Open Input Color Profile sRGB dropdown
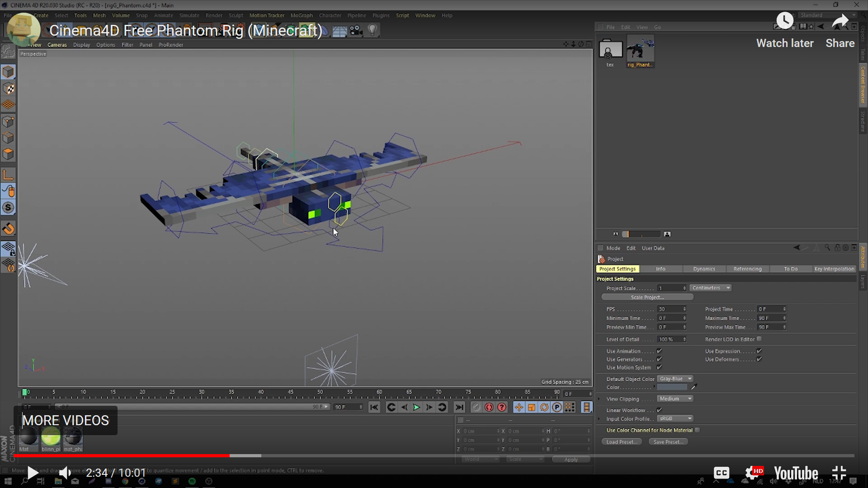Viewport: 868px width, 488px height. [675, 418]
